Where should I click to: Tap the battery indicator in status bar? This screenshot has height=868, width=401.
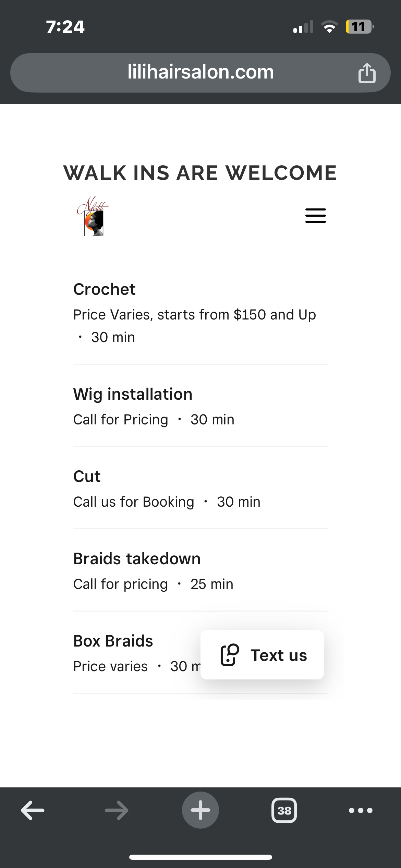pyautogui.click(x=359, y=27)
